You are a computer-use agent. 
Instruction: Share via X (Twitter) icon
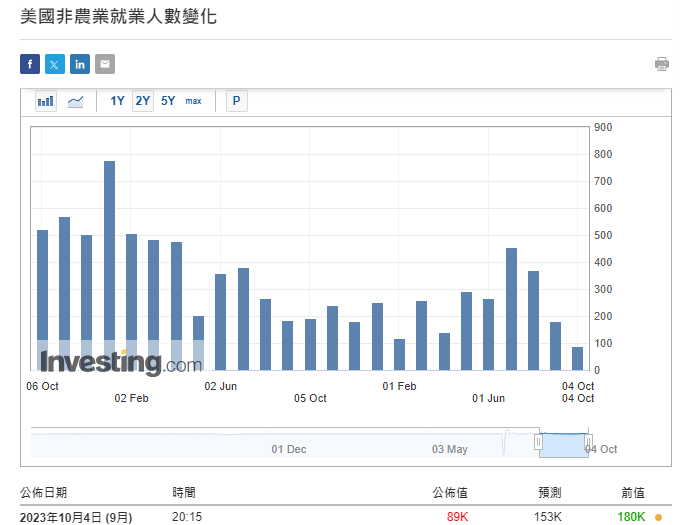tap(55, 64)
